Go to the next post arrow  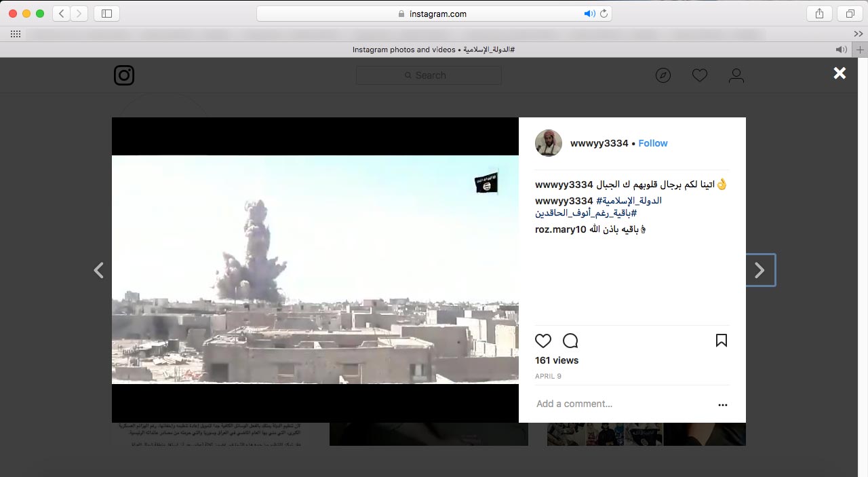[x=759, y=270]
